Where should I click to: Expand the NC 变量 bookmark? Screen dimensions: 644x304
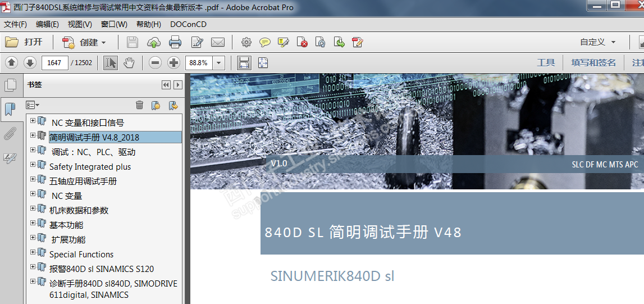point(33,193)
